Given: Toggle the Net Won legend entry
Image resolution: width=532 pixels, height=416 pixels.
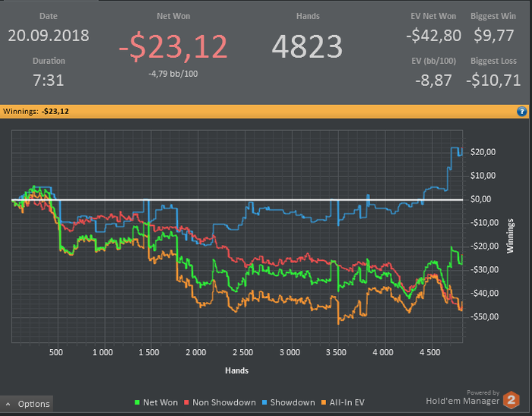Looking at the screenshot, I should [156, 402].
